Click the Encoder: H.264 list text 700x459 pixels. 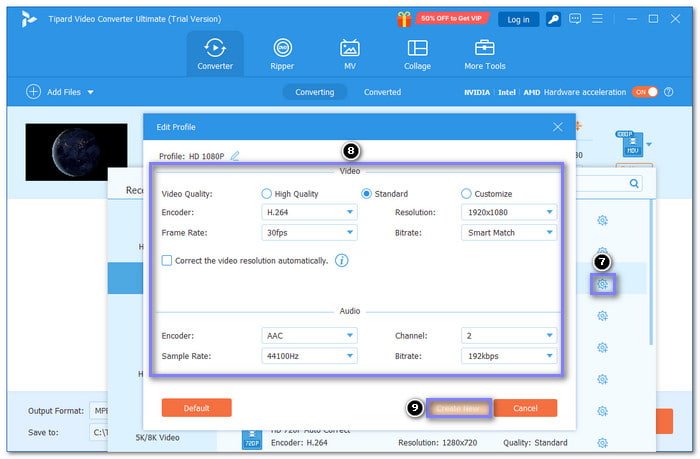pyautogui.click(x=299, y=442)
